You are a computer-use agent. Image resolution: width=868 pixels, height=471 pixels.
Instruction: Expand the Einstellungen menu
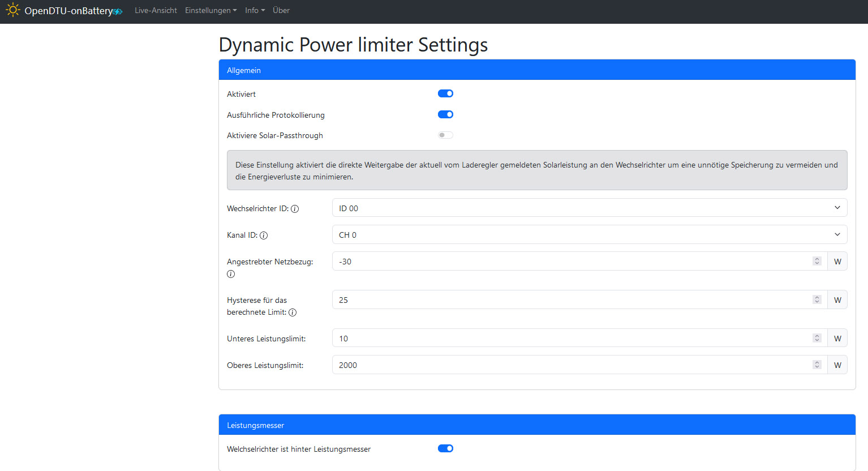click(211, 10)
